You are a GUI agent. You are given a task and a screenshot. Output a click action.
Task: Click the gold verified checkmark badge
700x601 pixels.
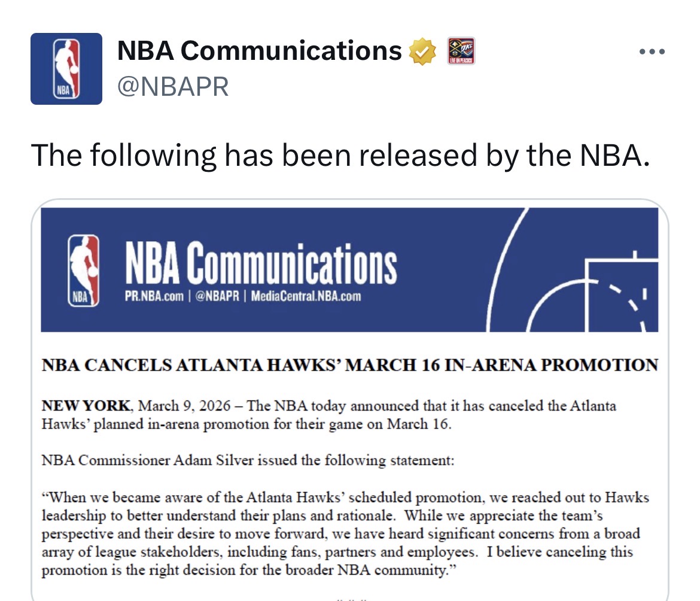422,51
